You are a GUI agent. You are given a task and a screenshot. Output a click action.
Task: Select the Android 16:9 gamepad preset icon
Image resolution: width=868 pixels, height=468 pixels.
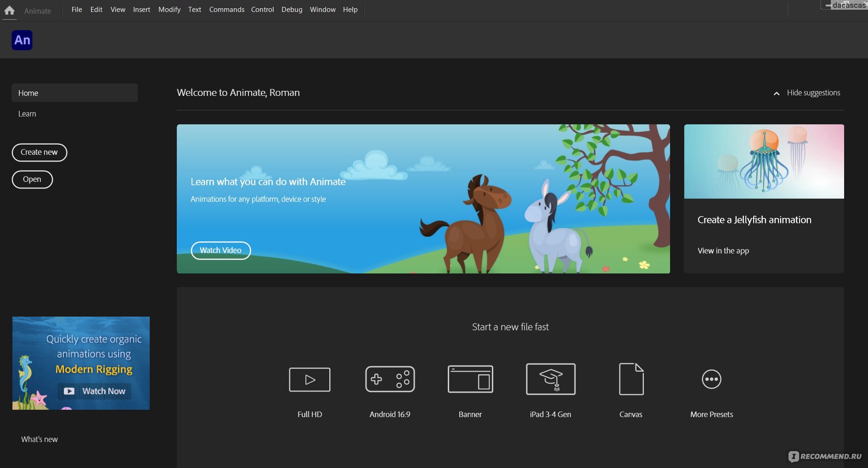pos(390,379)
